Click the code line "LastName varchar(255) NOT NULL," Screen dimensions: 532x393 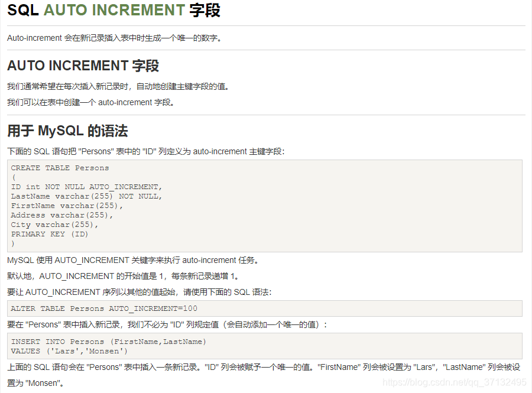point(86,196)
